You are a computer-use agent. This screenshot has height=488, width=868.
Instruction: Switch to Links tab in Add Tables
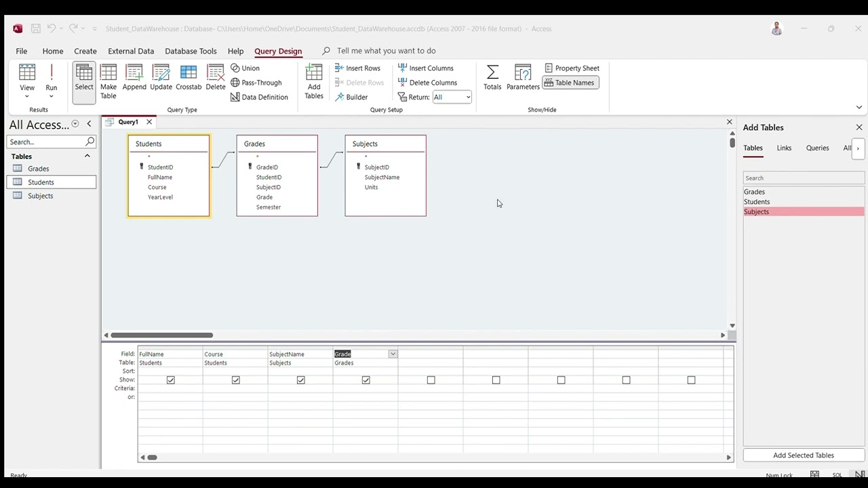click(784, 148)
